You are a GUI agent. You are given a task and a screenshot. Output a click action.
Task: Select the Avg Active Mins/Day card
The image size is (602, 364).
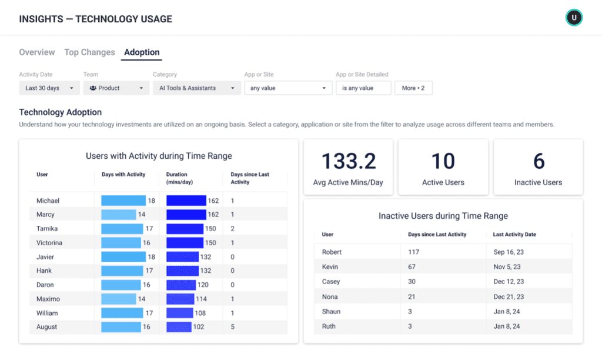(349, 167)
